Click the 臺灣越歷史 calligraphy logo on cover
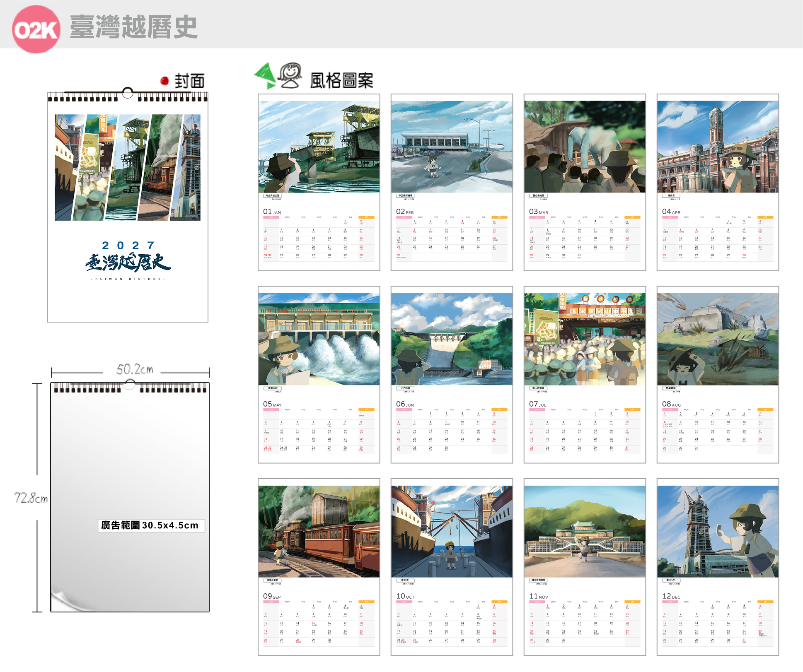Viewport: 803px width, 672px height. click(128, 262)
